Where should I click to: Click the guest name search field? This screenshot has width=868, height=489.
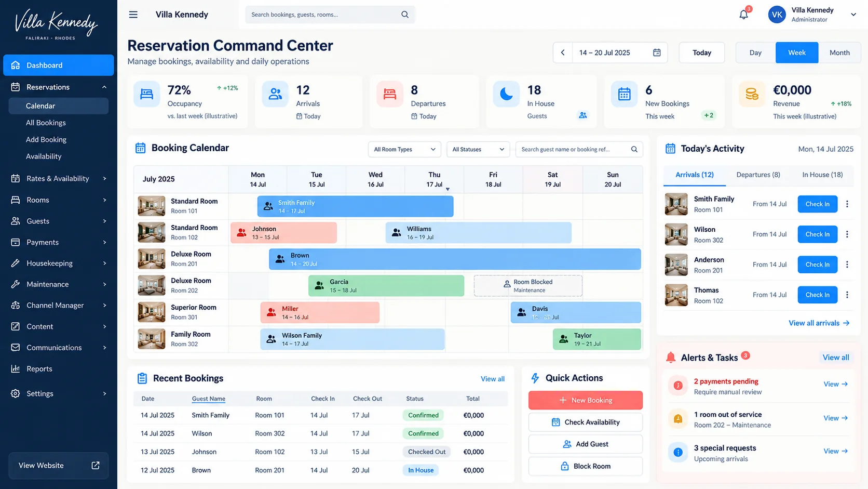(x=579, y=149)
